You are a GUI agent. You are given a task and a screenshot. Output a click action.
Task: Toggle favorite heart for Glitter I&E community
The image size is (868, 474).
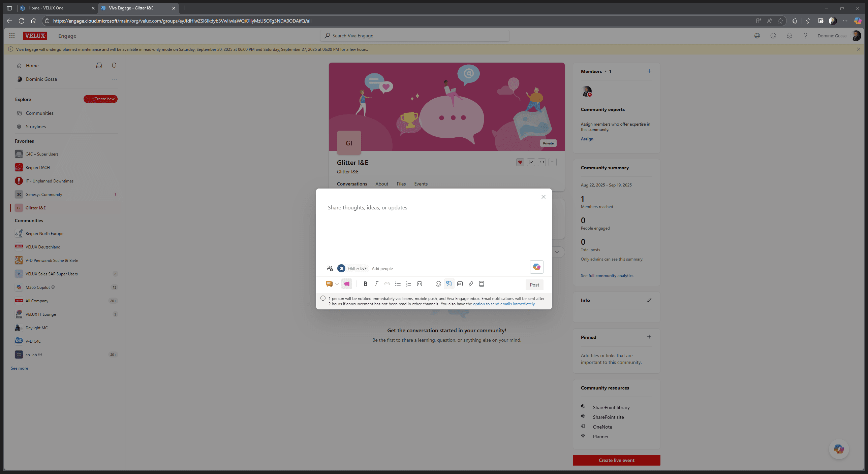coord(520,162)
